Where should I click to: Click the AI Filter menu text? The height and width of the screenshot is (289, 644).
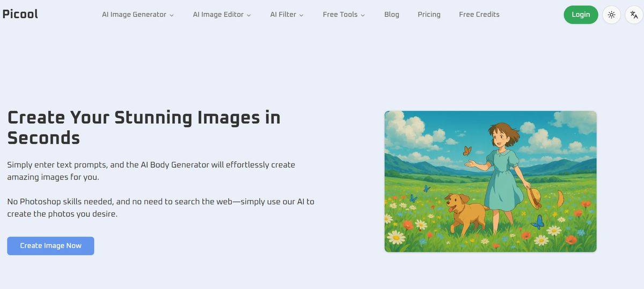click(x=283, y=14)
